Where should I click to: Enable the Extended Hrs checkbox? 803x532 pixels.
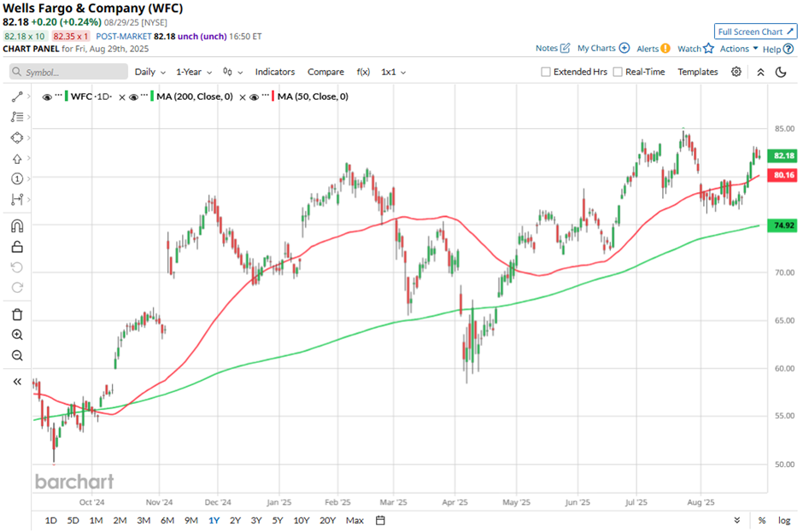click(x=546, y=73)
